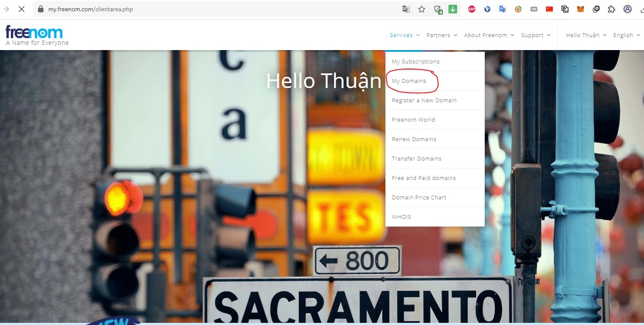Open the Google Translate extension in toolbar
The image size is (644, 325).
pyautogui.click(x=503, y=9)
